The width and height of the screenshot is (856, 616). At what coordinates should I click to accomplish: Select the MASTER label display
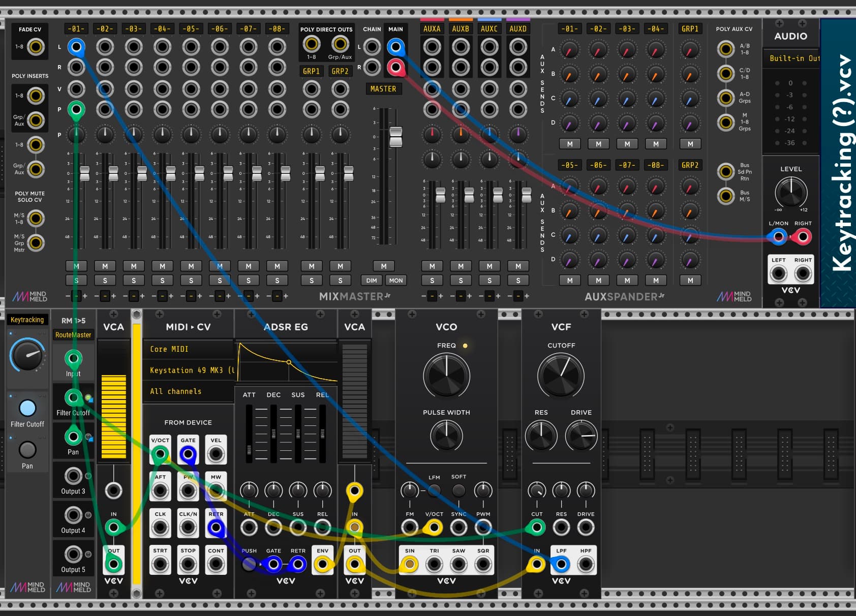tap(383, 89)
